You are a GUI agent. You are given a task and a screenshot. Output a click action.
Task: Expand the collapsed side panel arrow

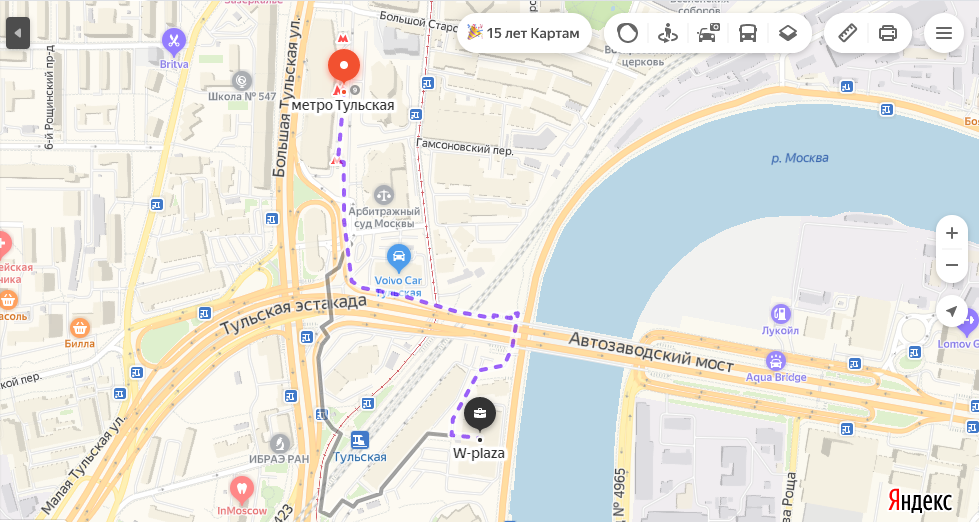(18, 32)
